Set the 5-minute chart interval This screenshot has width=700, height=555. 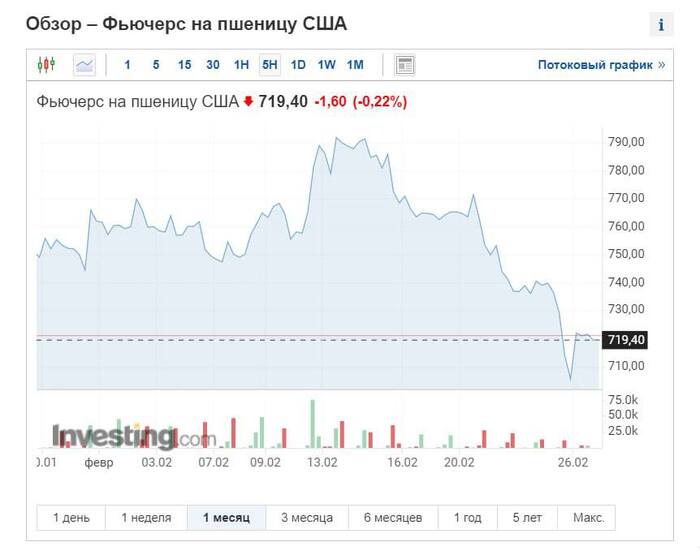[156, 65]
